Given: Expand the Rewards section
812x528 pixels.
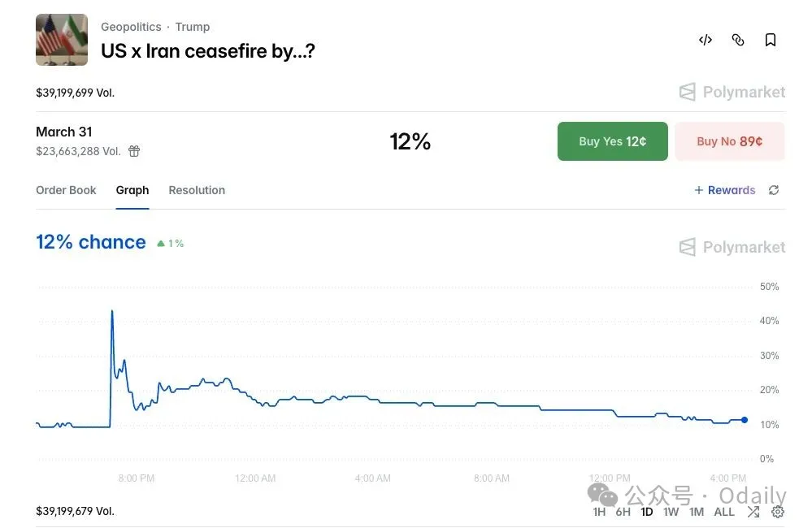Looking at the screenshot, I should tap(724, 190).
